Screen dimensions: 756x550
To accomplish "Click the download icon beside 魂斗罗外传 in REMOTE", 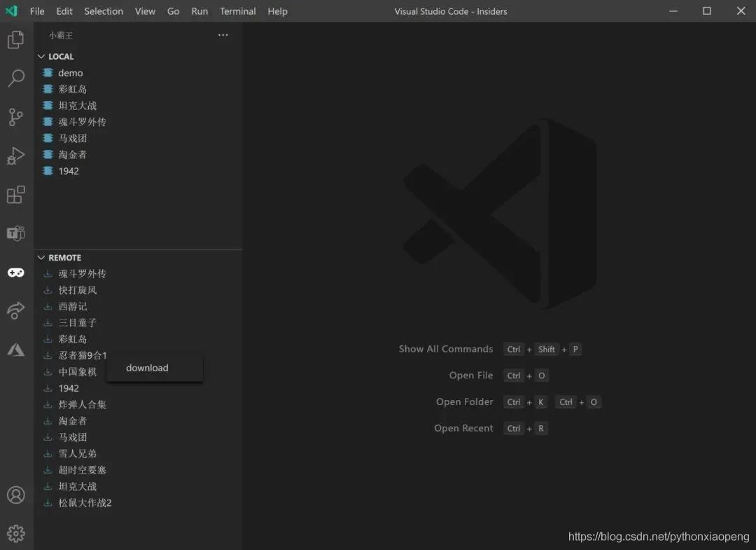I will 48,273.
